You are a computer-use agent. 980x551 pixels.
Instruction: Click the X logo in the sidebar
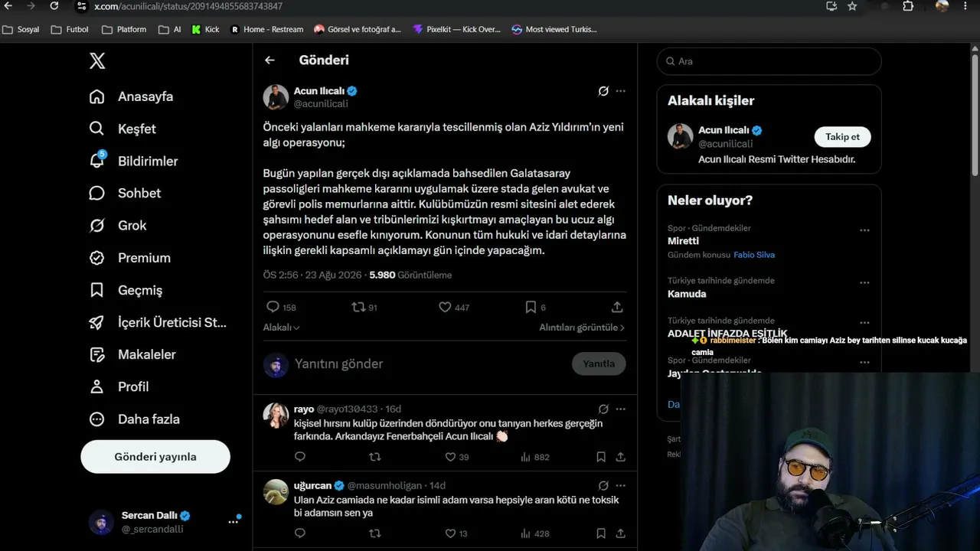pyautogui.click(x=97, y=61)
